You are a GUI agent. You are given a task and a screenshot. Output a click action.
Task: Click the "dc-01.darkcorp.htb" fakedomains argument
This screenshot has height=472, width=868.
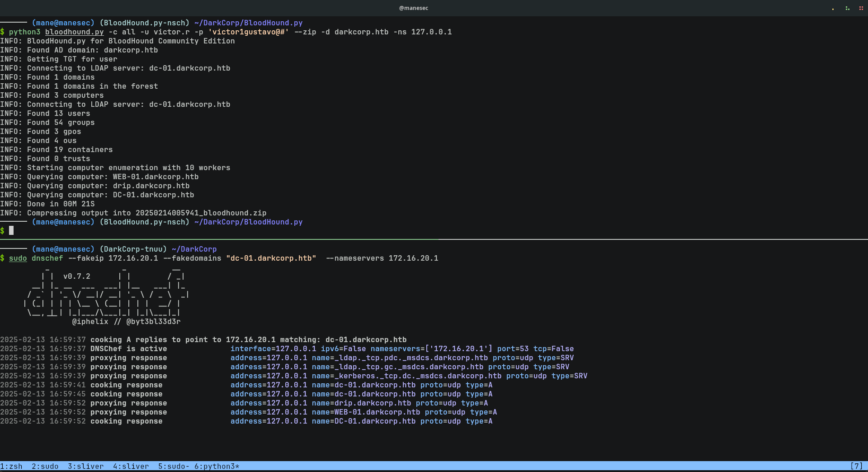coord(271,258)
